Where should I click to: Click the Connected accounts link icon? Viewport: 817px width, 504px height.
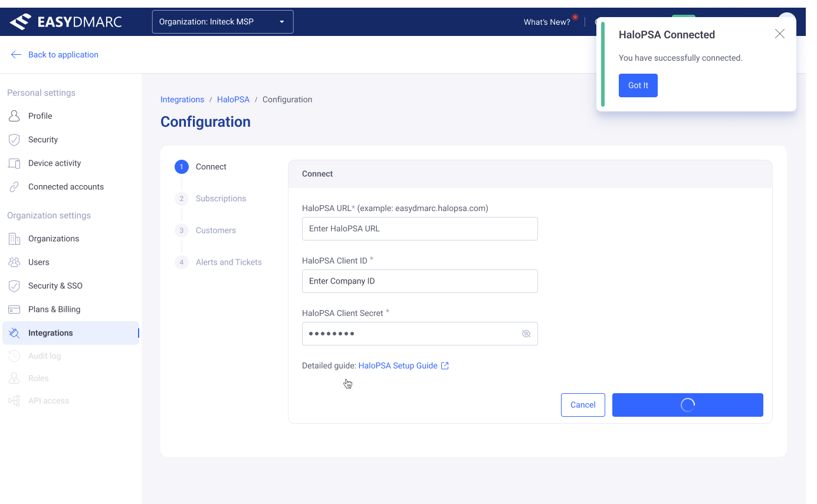pos(14,187)
